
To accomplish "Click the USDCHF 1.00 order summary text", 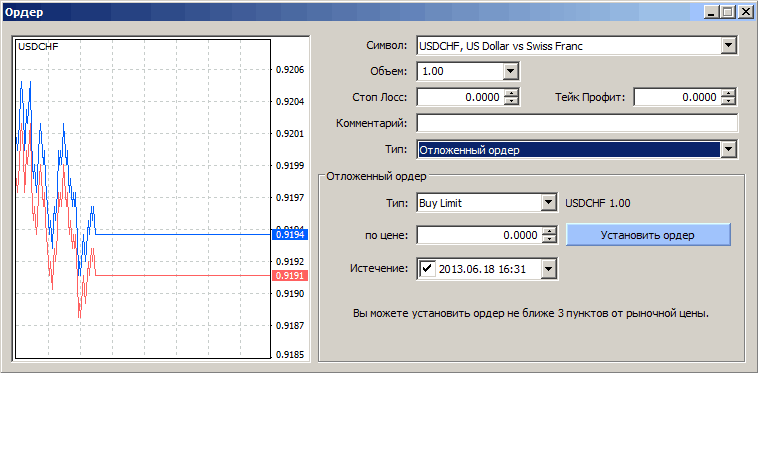I will click(x=598, y=203).
